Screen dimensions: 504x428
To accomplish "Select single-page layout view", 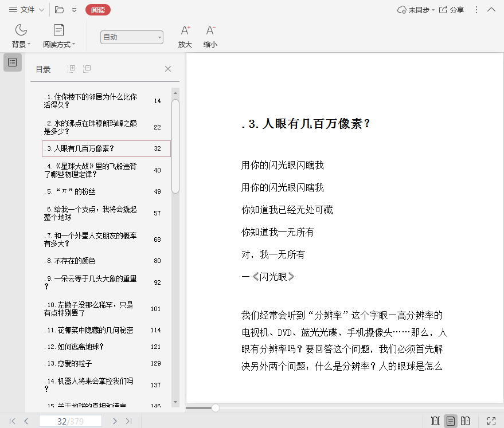I will point(451,421).
